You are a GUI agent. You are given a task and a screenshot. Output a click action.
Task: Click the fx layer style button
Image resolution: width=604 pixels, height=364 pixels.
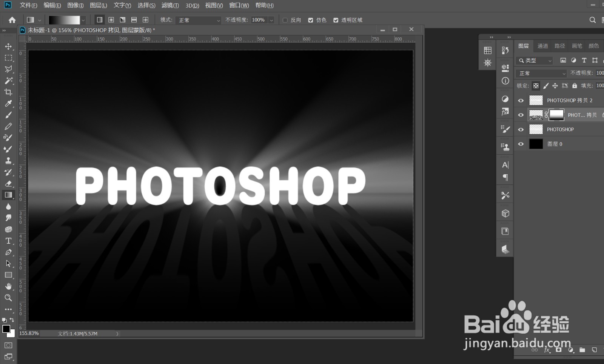coord(547,350)
